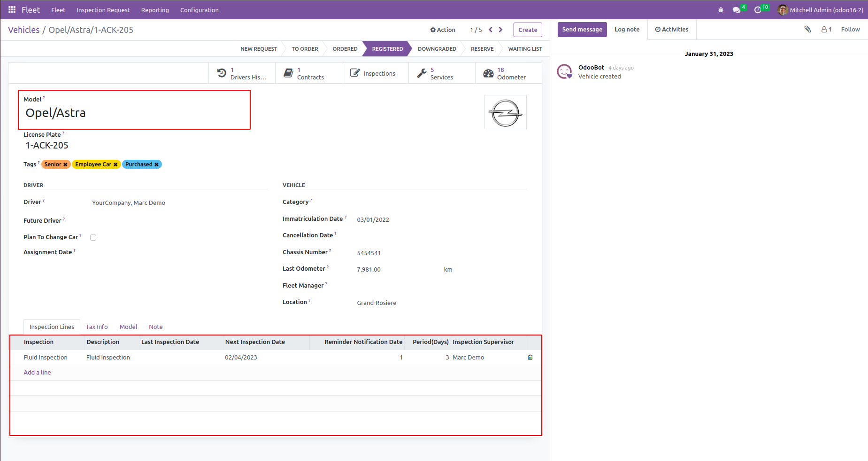Viewport: 868px width, 461px height.
Task: Remove the Senior tag
Action: coord(66,164)
